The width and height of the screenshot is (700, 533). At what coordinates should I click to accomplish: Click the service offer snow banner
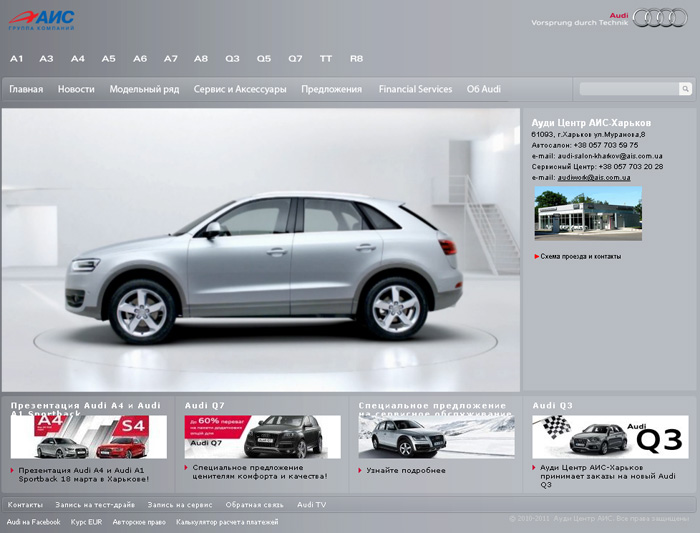click(436, 437)
